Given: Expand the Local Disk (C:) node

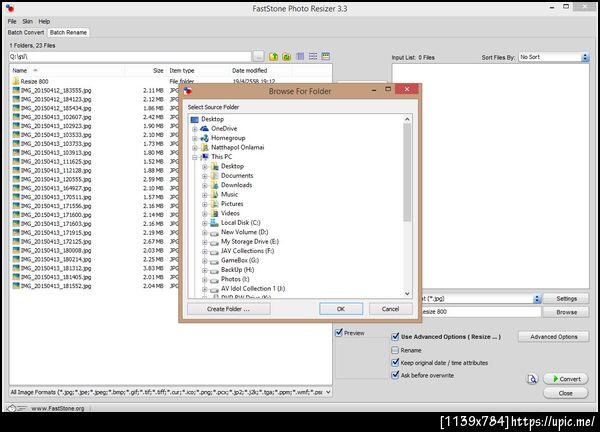Looking at the screenshot, I should coord(205,223).
